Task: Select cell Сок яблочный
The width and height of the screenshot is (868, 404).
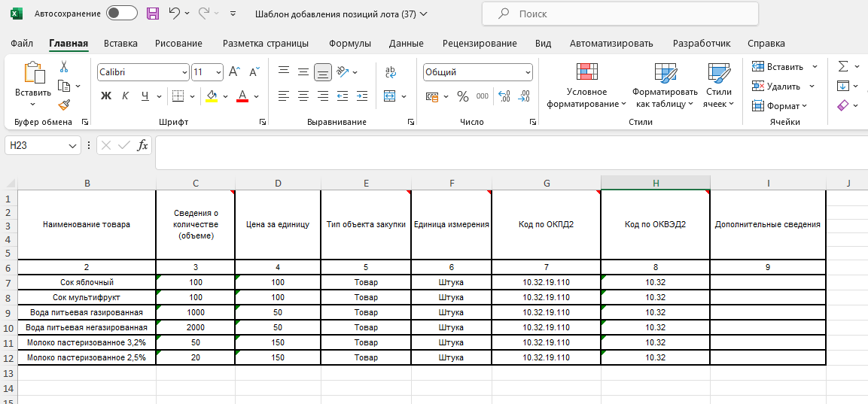Action: pyautogui.click(x=87, y=282)
